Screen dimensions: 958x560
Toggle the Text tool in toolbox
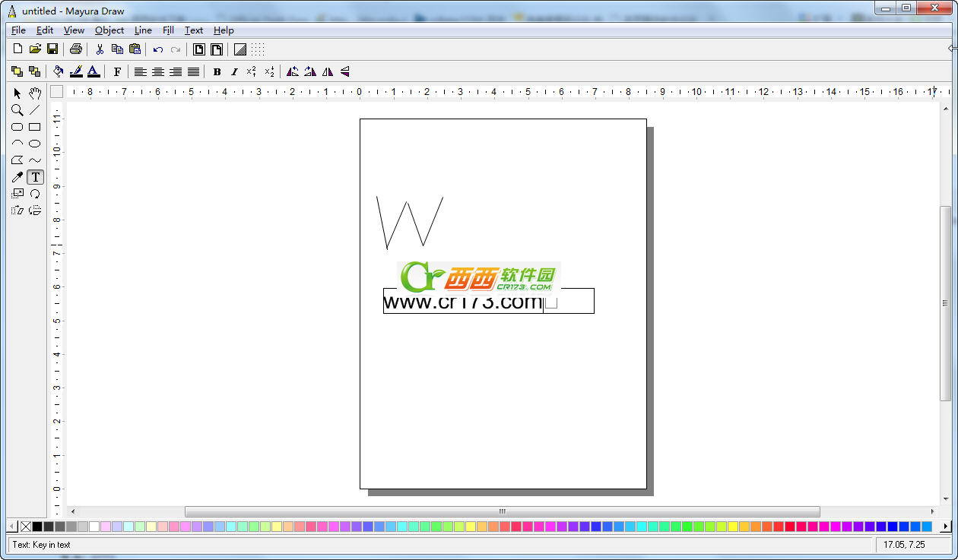(x=35, y=177)
